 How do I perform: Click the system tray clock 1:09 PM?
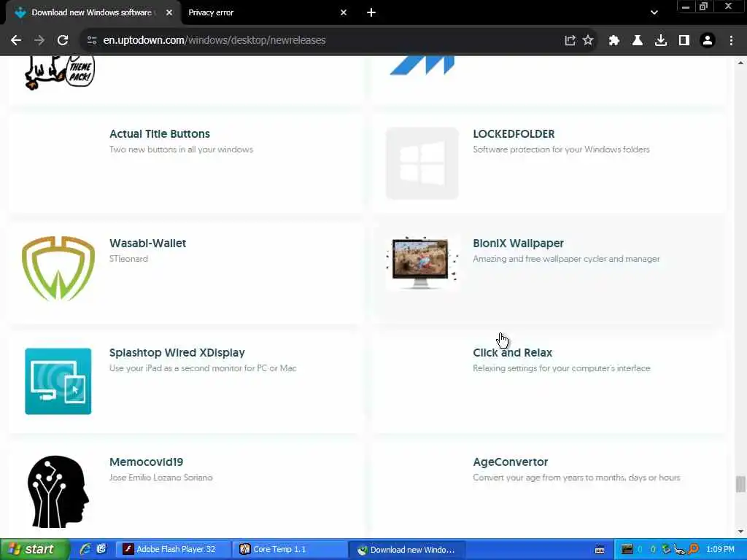[720, 550]
